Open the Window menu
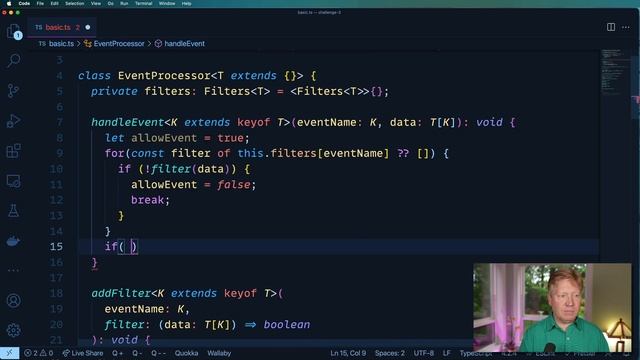The image size is (640, 360). pyautogui.click(x=167, y=3)
